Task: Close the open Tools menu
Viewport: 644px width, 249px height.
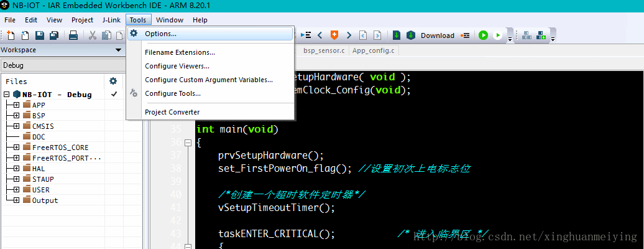Action: 139,20
